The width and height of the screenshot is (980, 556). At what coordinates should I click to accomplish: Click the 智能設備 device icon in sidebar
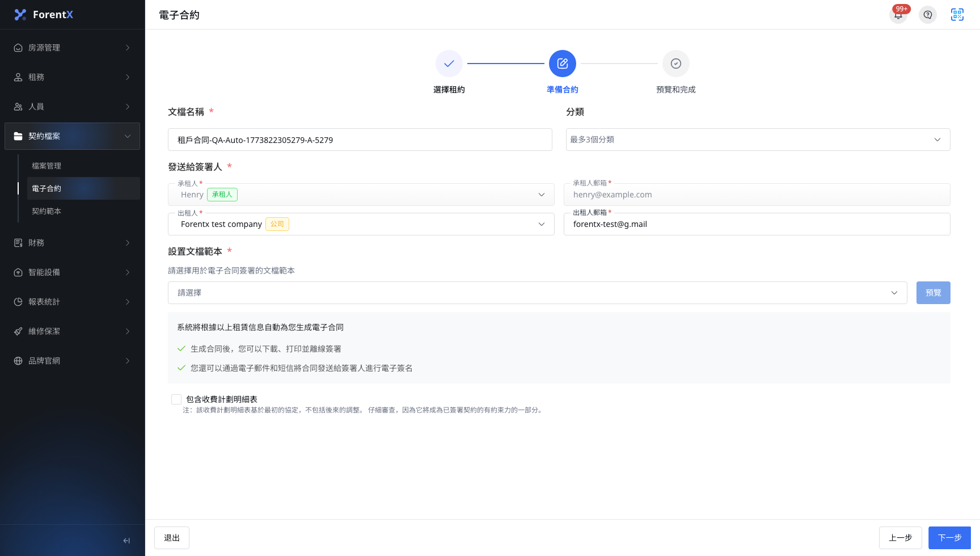pyautogui.click(x=18, y=272)
